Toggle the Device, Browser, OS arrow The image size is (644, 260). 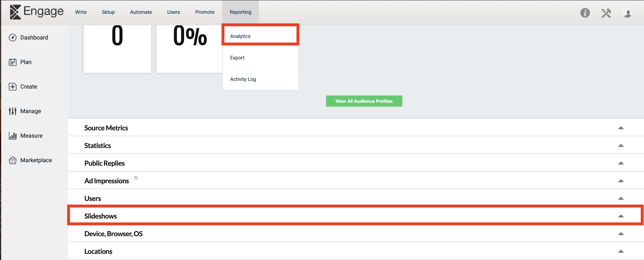click(621, 234)
